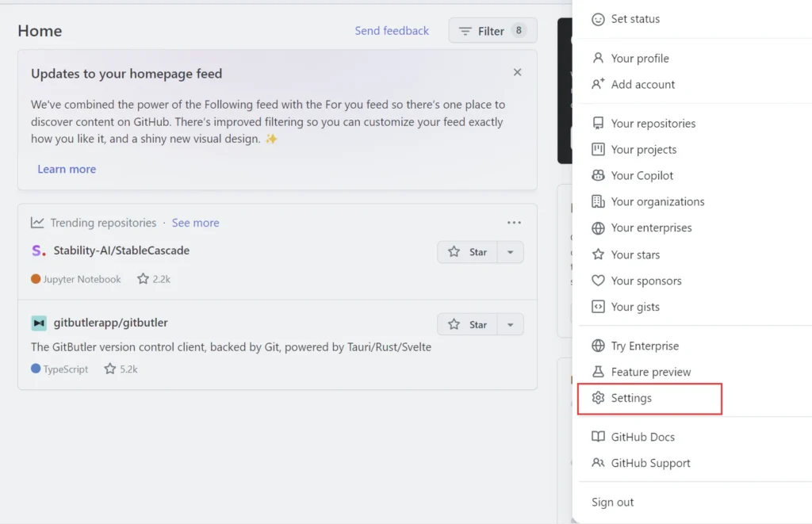Screen dimensions: 812x524
Task: Click the Your projects board icon
Action: [x=598, y=150]
